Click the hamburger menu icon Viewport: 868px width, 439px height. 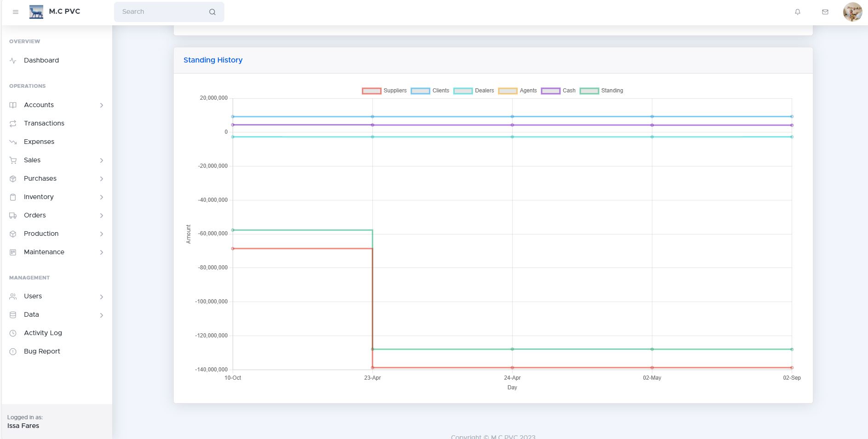pos(16,12)
